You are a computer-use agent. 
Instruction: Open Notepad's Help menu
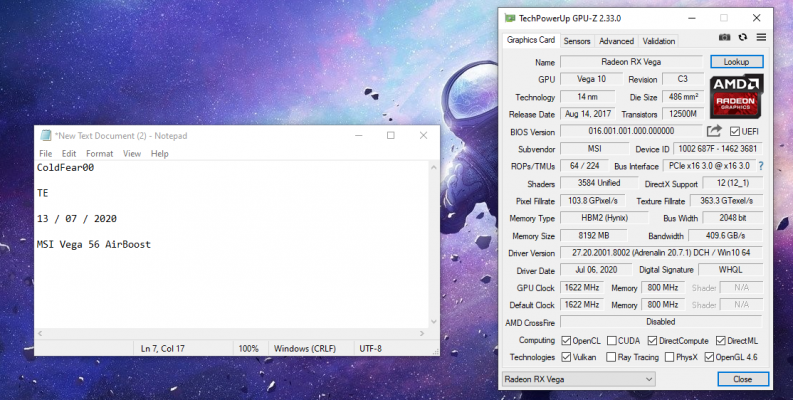[x=160, y=154]
